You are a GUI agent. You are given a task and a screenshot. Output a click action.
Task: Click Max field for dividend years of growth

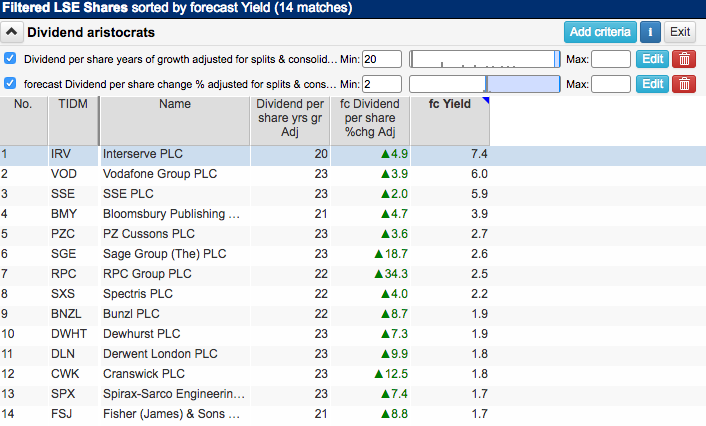tap(611, 59)
